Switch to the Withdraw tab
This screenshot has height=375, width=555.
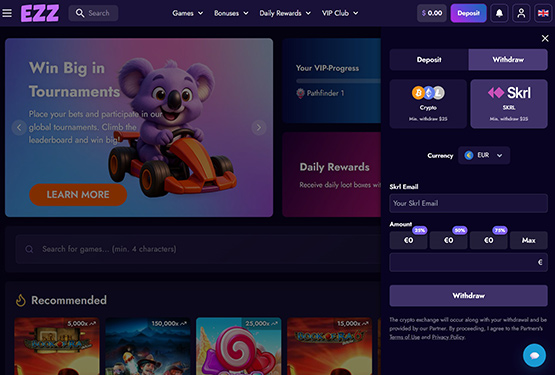coord(508,59)
